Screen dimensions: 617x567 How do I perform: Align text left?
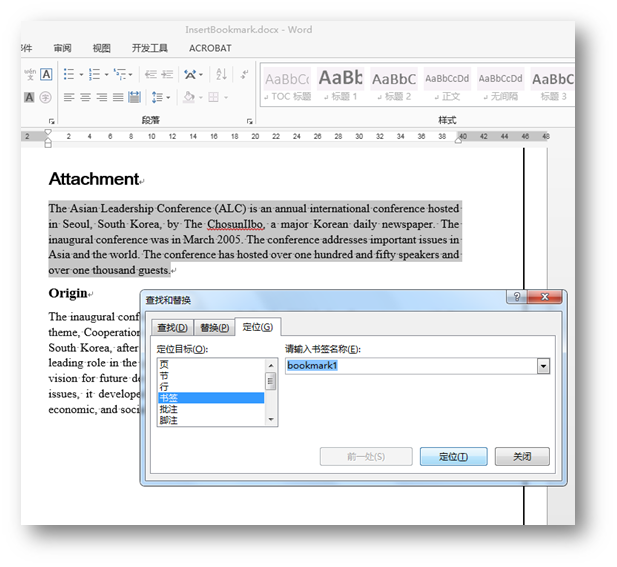[69, 97]
